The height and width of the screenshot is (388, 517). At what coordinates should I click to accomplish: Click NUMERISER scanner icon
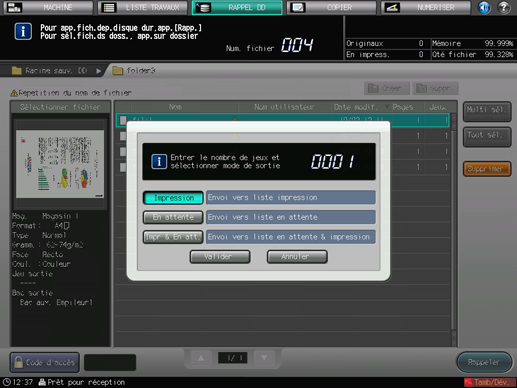tap(392, 7)
